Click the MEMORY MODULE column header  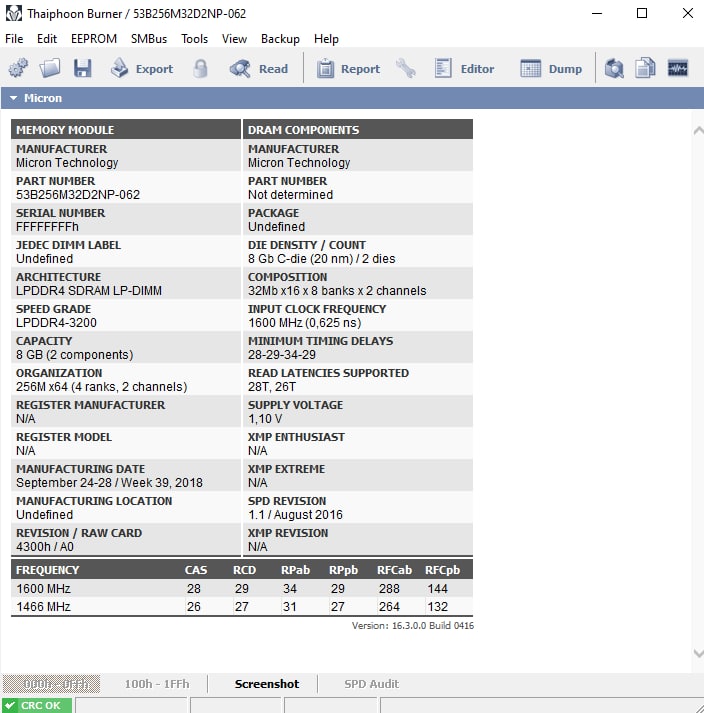coord(126,130)
